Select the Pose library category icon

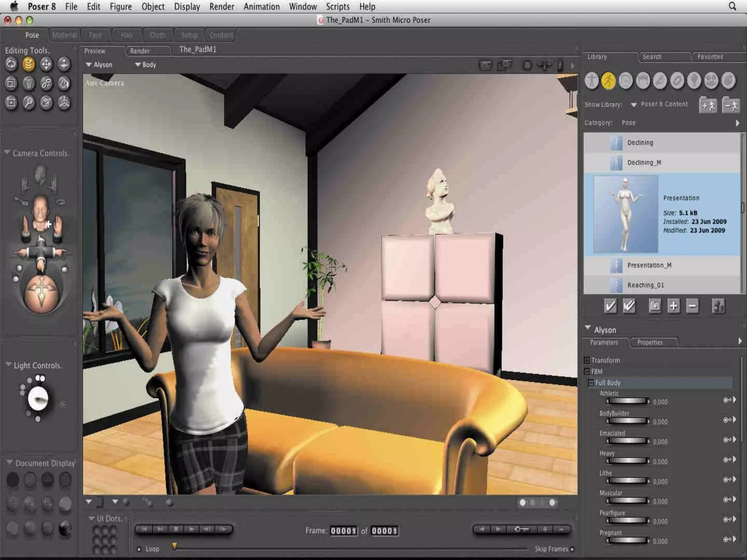[x=608, y=81]
